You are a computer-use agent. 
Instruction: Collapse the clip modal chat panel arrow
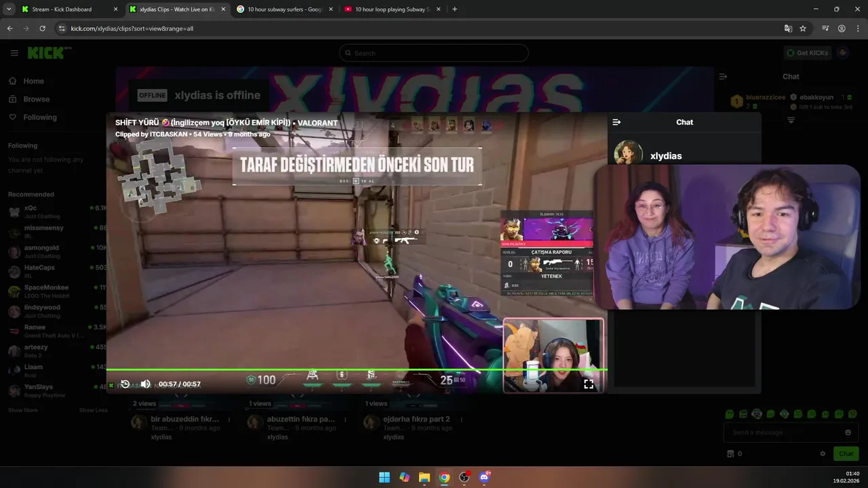pyautogui.click(x=616, y=122)
